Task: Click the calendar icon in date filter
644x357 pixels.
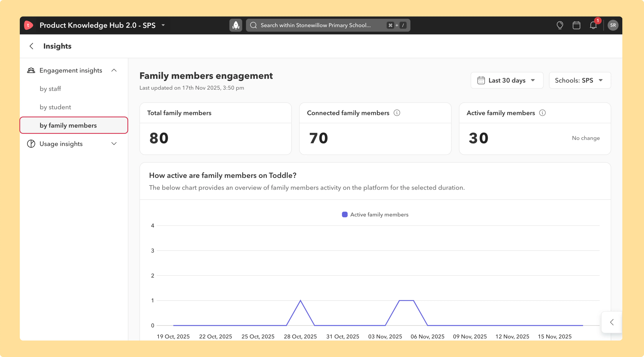Action: [481, 80]
